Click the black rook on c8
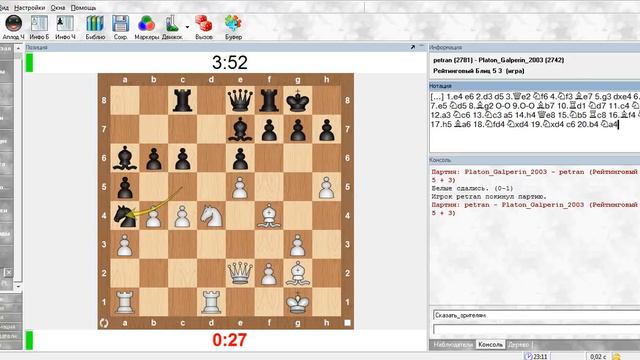 (182, 100)
